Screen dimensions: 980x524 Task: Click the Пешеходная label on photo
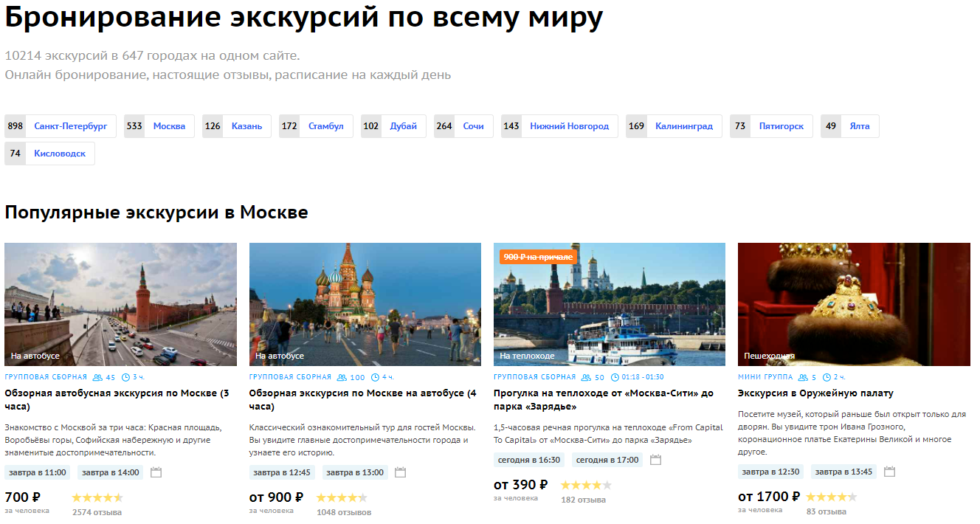(x=769, y=356)
